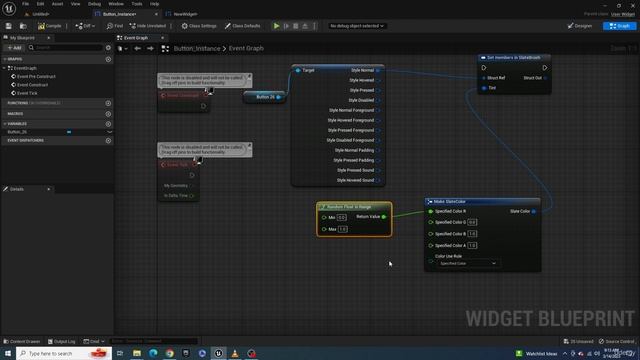This screenshot has height=360, width=640.
Task: Select Event Tick in My Blueprint tree
Action: click(x=27, y=93)
